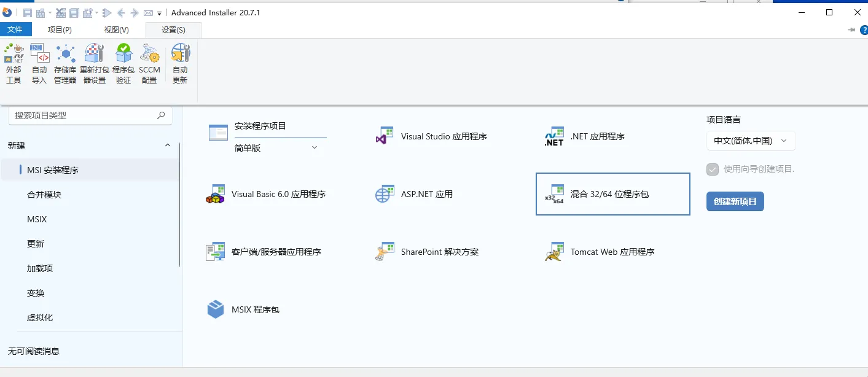Switch to the 视图(V) tab
The height and width of the screenshot is (377, 868).
click(x=115, y=29)
